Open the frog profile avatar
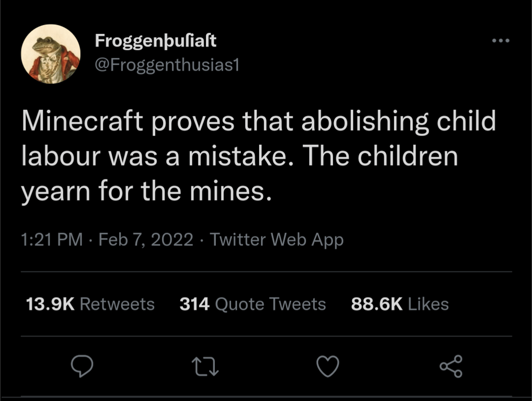Image resolution: width=532 pixels, height=401 pixels. (x=51, y=54)
